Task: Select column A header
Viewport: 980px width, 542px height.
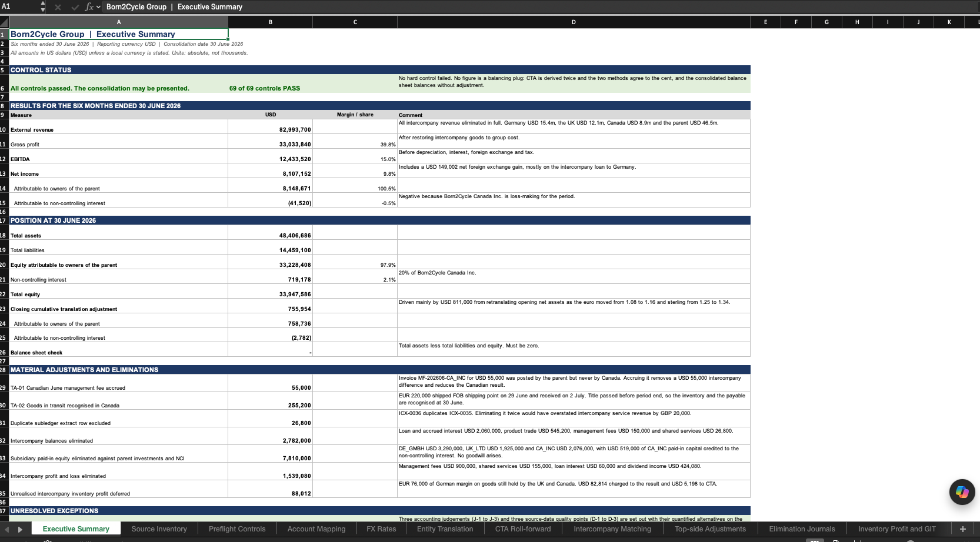Action: click(x=119, y=22)
